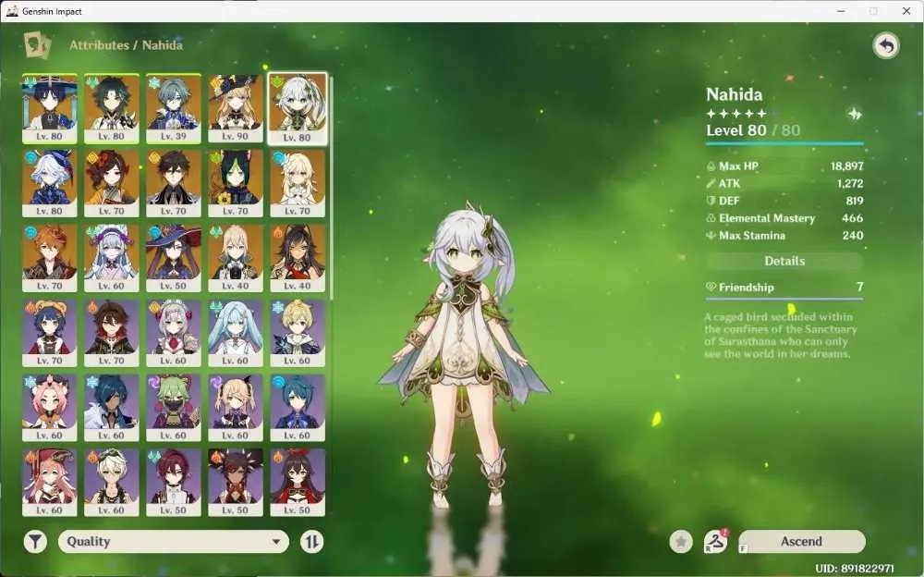Click the Genshin Impact title bar icon
Screen dimensions: 924x577
click(x=12, y=11)
